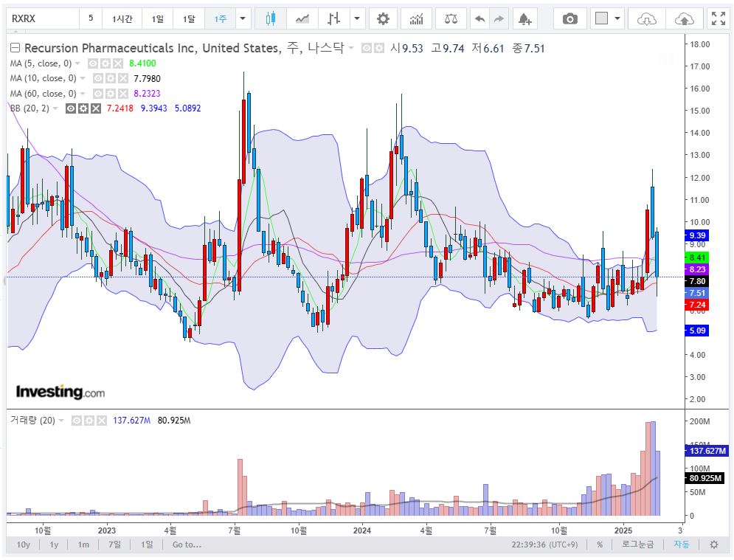
Task: Open settings gear on MA (5, close, 0)
Action: pos(105,63)
